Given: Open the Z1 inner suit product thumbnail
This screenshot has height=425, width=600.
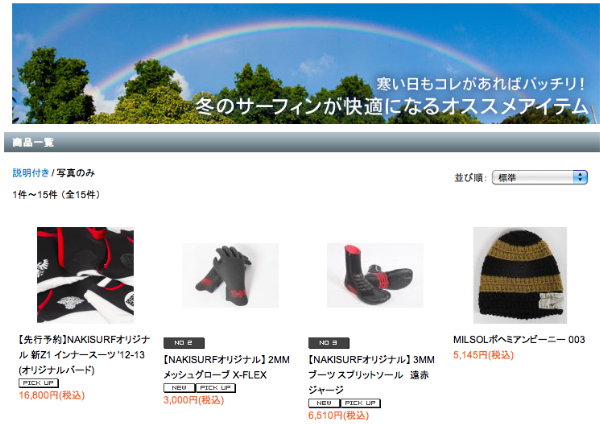Looking at the screenshot, I should click(85, 275).
